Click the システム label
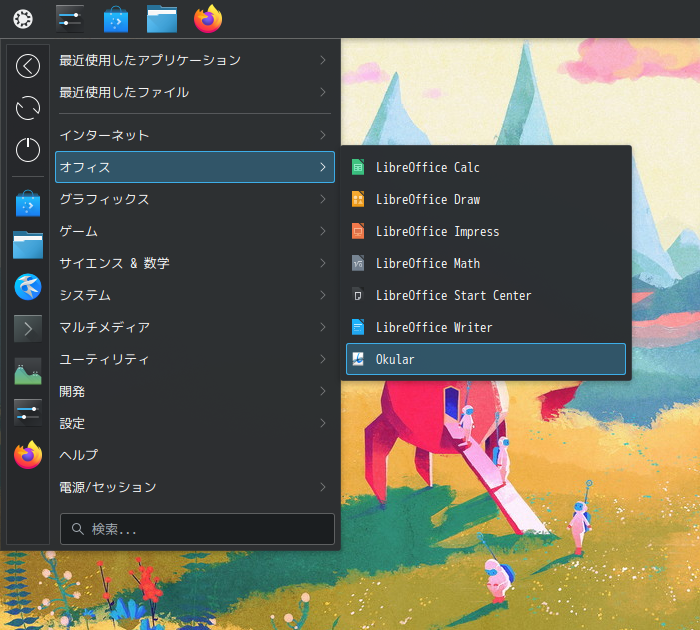 tap(85, 295)
